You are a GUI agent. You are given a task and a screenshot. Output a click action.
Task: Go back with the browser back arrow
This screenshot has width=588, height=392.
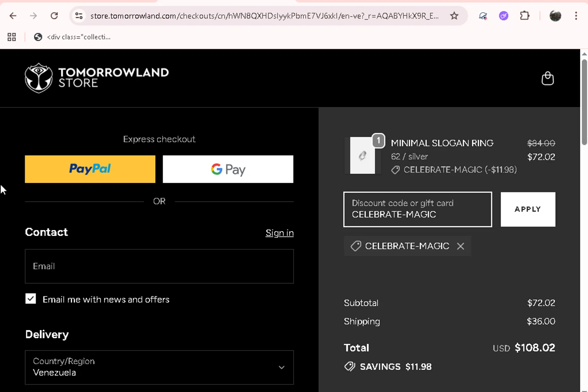point(13,16)
